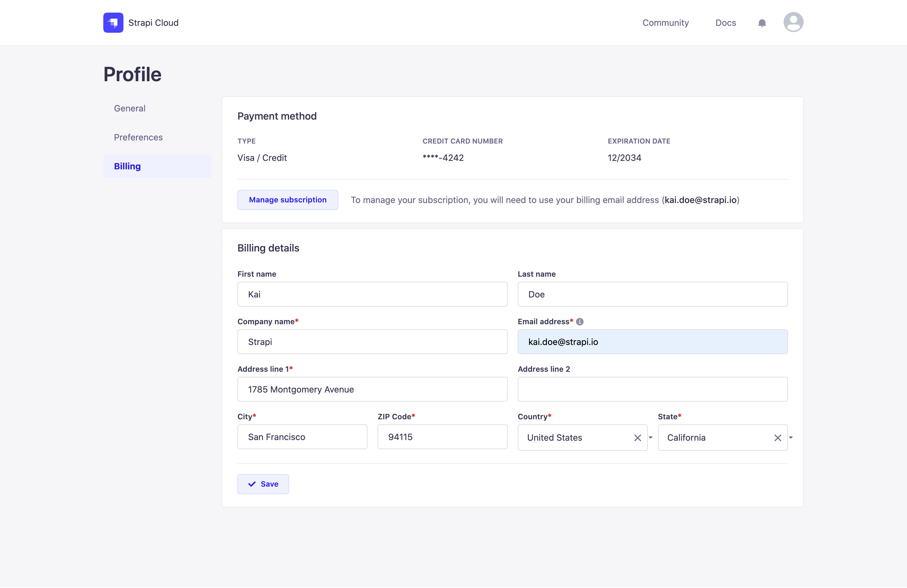Click the clear X icon on State field
907x588 pixels.
tap(778, 437)
